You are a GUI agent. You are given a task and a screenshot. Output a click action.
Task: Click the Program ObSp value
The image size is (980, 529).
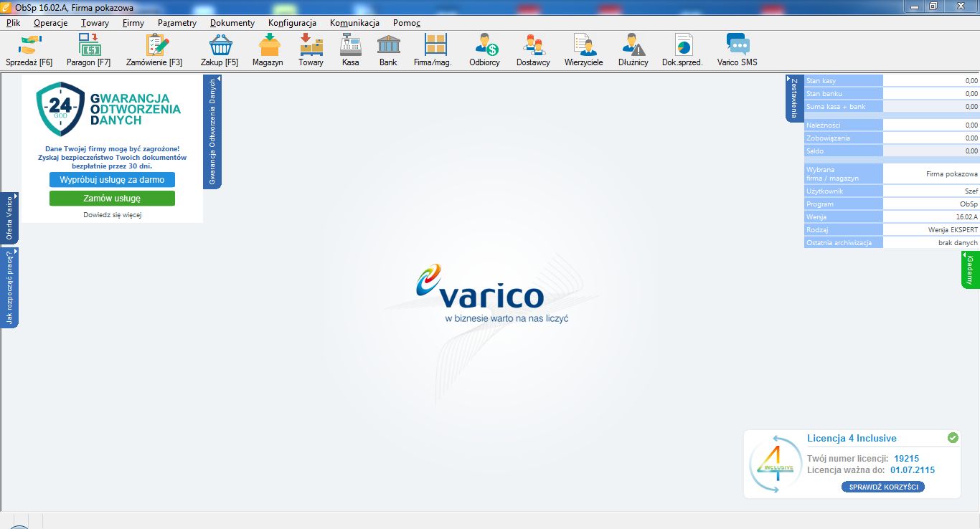point(931,204)
